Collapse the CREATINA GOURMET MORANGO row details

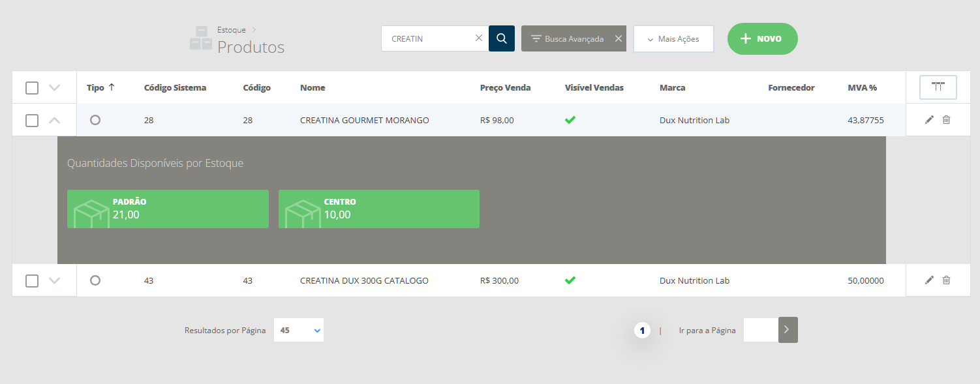pyautogui.click(x=55, y=121)
